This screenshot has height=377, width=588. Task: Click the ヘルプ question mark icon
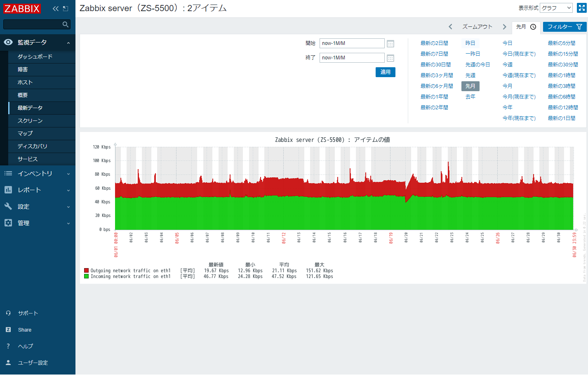8,346
